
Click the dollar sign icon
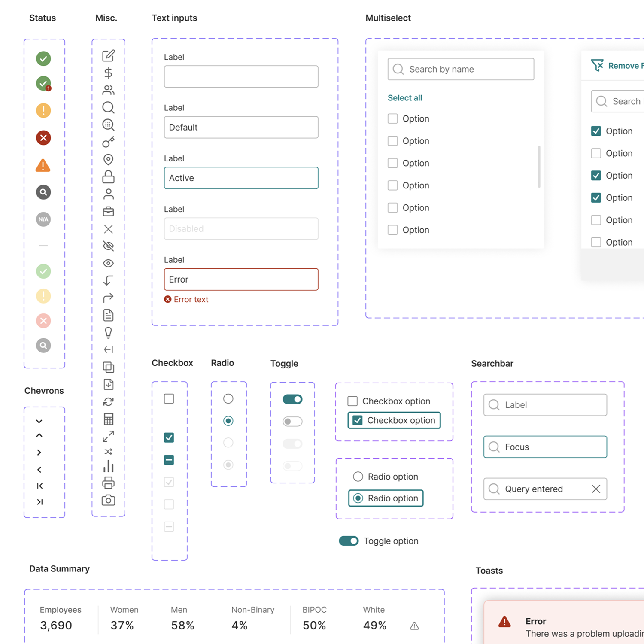coord(108,73)
